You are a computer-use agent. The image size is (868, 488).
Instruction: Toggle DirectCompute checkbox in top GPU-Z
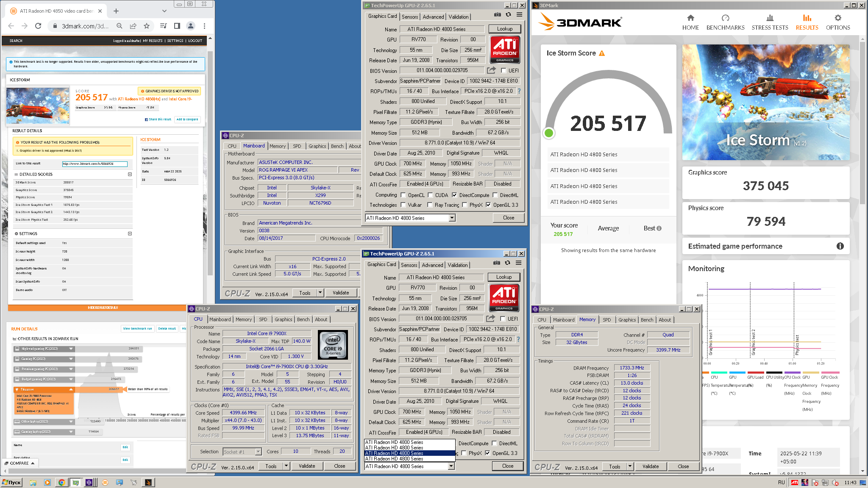click(454, 195)
